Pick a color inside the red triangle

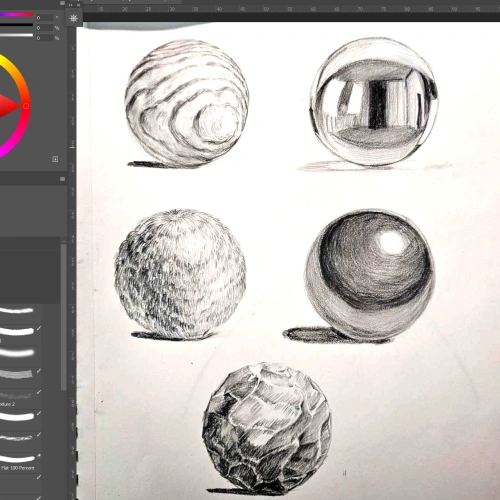[7, 106]
